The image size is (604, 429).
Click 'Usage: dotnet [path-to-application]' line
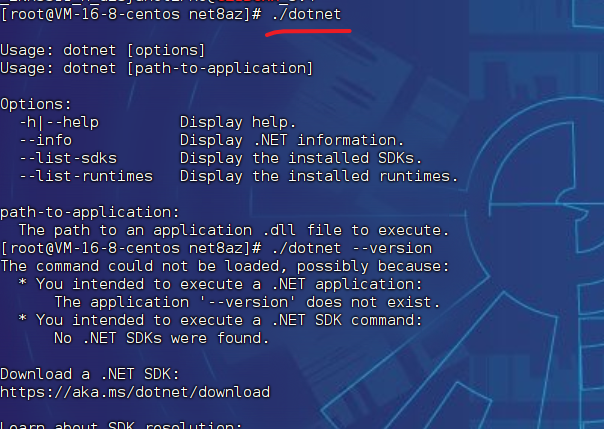tap(156, 69)
